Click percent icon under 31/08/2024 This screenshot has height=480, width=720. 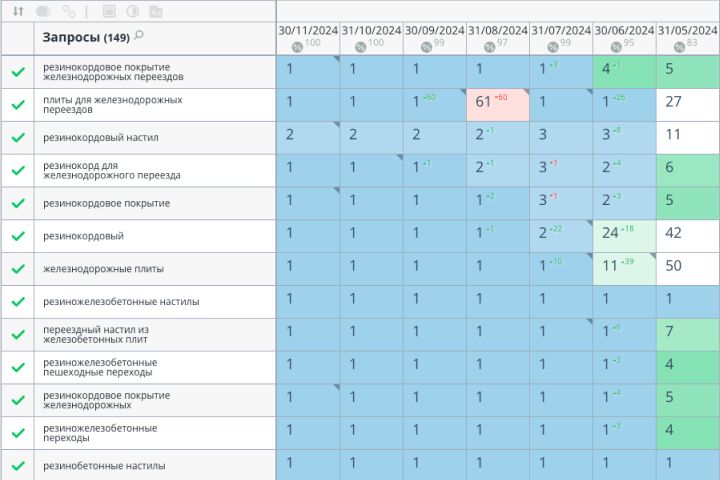[489, 46]
